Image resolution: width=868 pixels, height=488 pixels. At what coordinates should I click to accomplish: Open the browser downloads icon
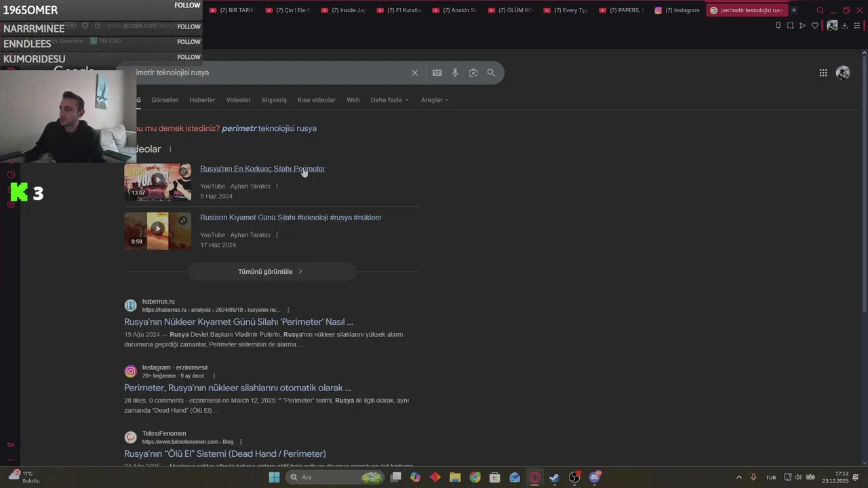tap(844, 26)
